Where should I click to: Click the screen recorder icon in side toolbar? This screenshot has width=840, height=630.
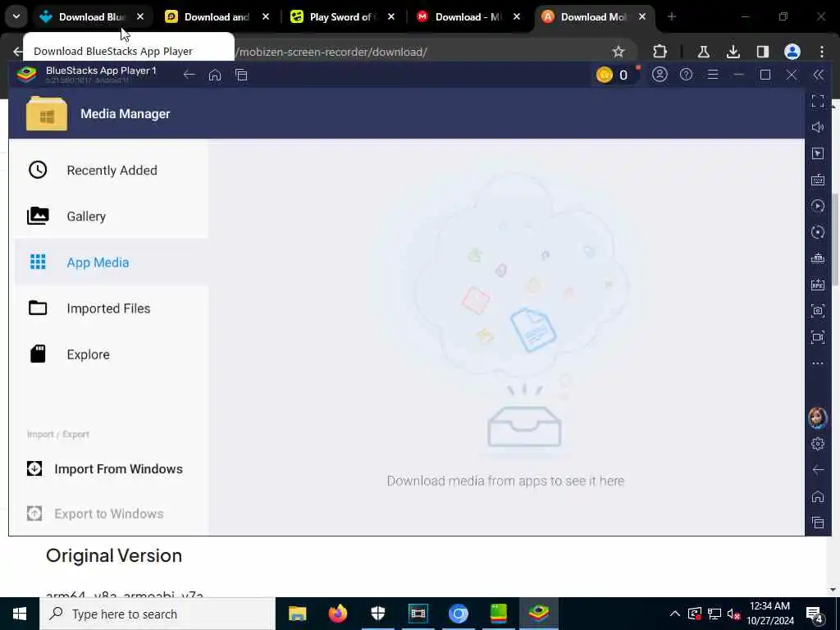(x=818, y=337)
